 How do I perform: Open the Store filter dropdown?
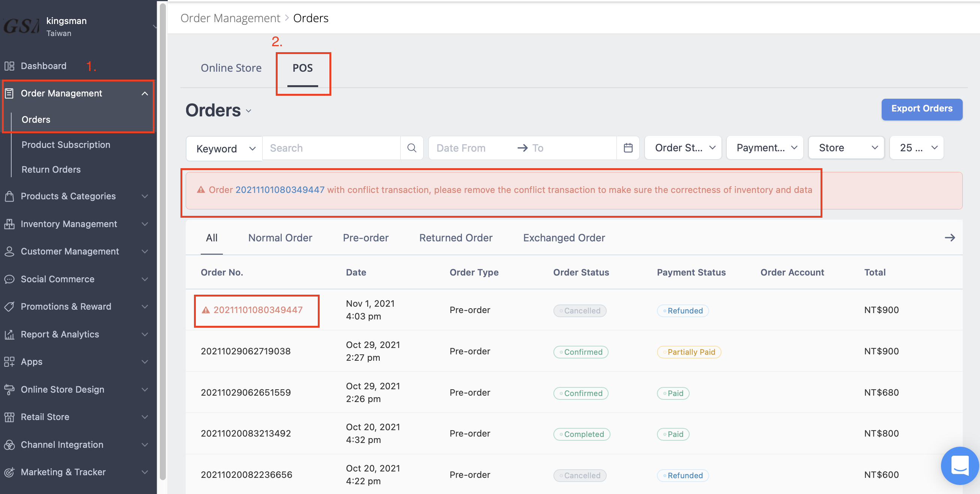tap(846, 148)
